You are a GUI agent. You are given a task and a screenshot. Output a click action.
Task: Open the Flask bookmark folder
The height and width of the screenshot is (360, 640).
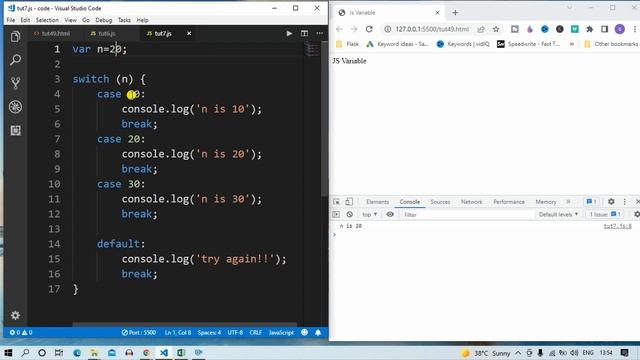[x=347, y=44]
